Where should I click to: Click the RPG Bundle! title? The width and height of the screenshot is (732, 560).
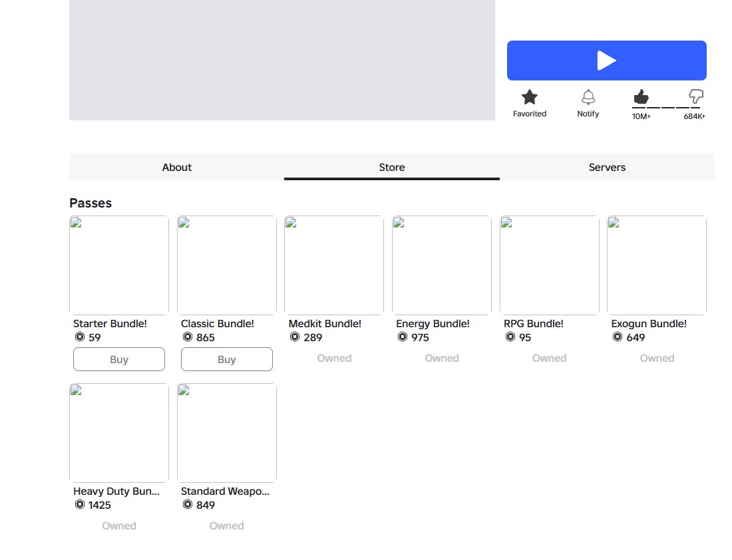(x=534, y=324)
